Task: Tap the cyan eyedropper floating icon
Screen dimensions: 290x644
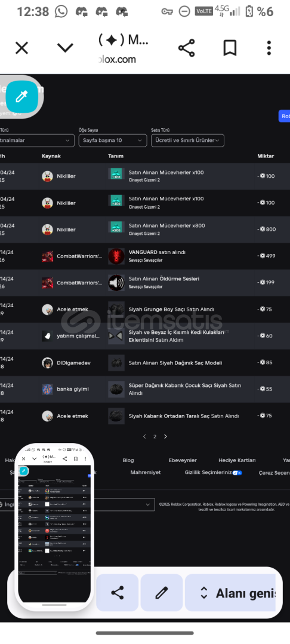Action: coord(21,97)
